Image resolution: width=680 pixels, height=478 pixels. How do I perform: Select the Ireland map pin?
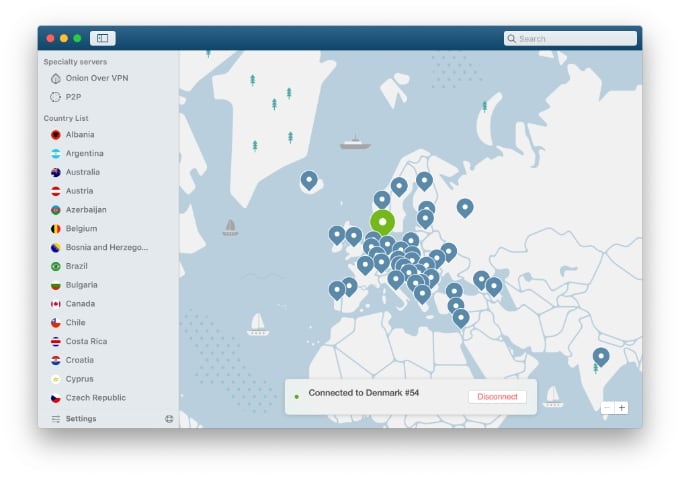tap(337, 235)
